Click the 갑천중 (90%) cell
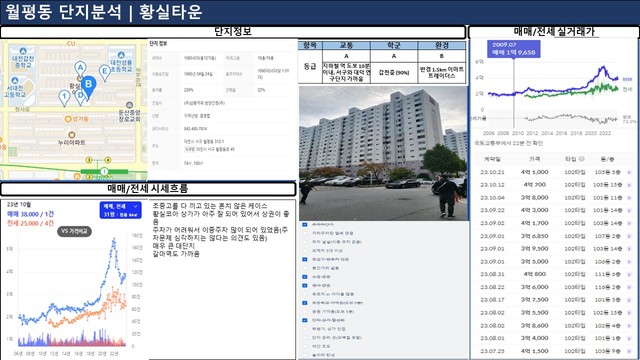The width and height of the screenshot is (640, 360). click(x=394, y=73)
